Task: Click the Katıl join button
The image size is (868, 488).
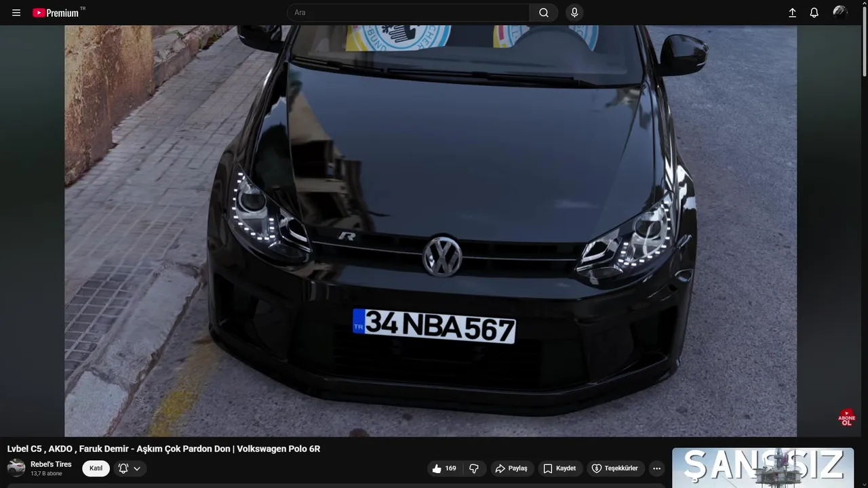Action: click(x=96, y=468)
